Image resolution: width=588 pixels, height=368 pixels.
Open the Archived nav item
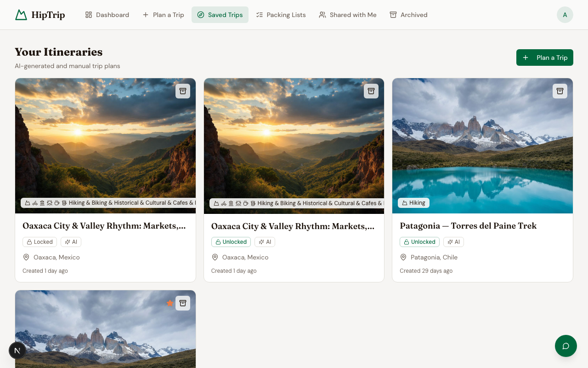coord(408,15)
